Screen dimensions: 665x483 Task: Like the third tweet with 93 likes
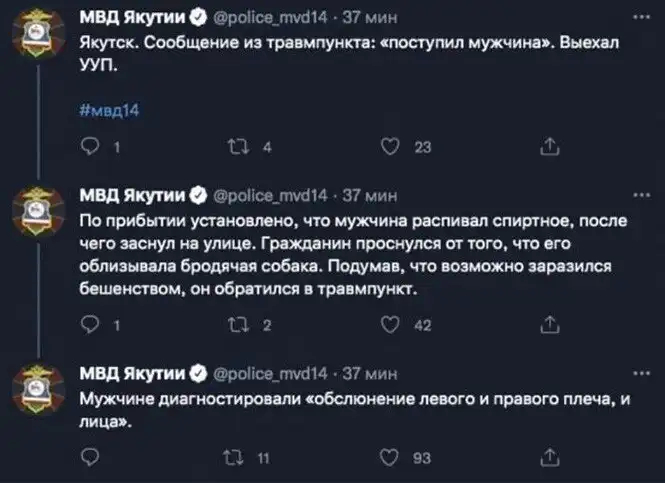[x=395, y=458]
